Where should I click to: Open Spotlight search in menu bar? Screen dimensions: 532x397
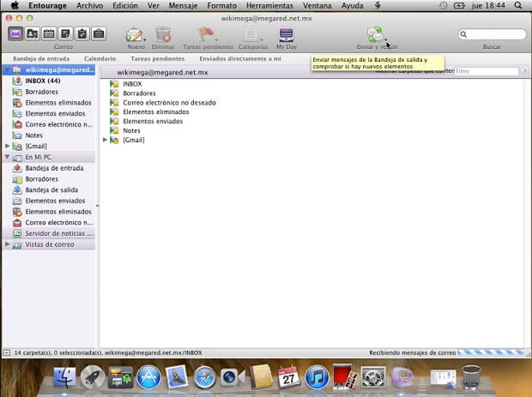coord(517,5)
